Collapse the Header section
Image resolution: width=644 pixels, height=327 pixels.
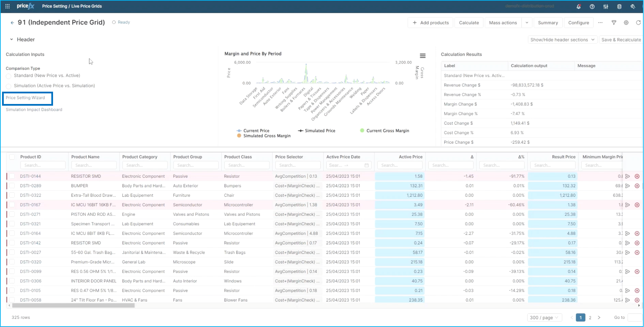coord(11,40)
